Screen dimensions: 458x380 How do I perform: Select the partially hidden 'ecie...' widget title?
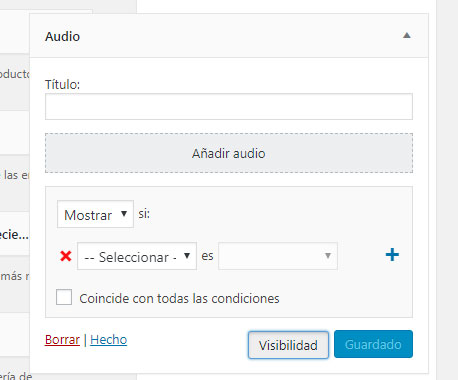tap(14, 235)
